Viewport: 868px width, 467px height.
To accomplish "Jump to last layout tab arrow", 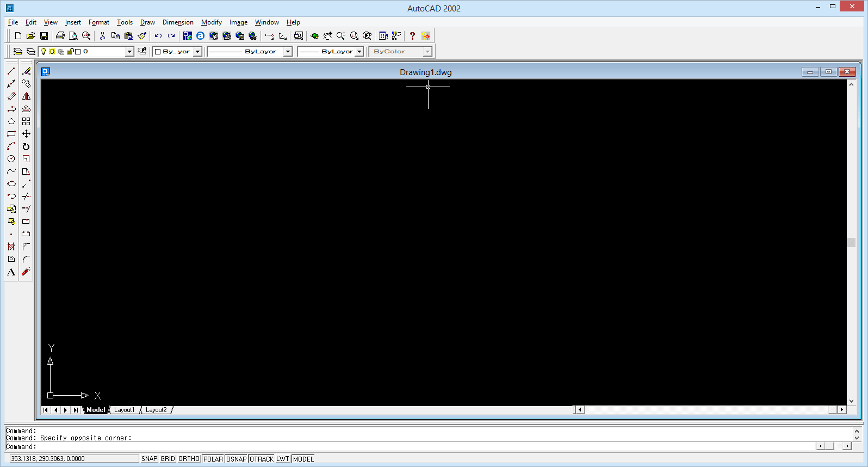I will point(76,410).
